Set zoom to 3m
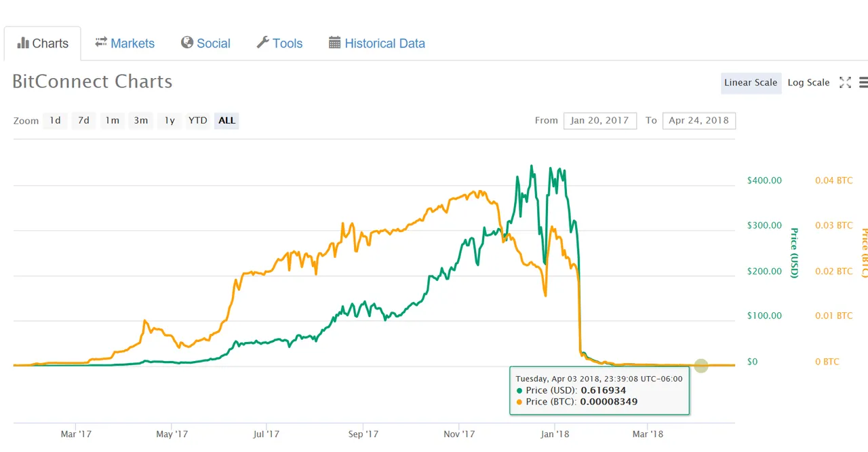Screen dimensions: 868x452 tap(140, 121)
